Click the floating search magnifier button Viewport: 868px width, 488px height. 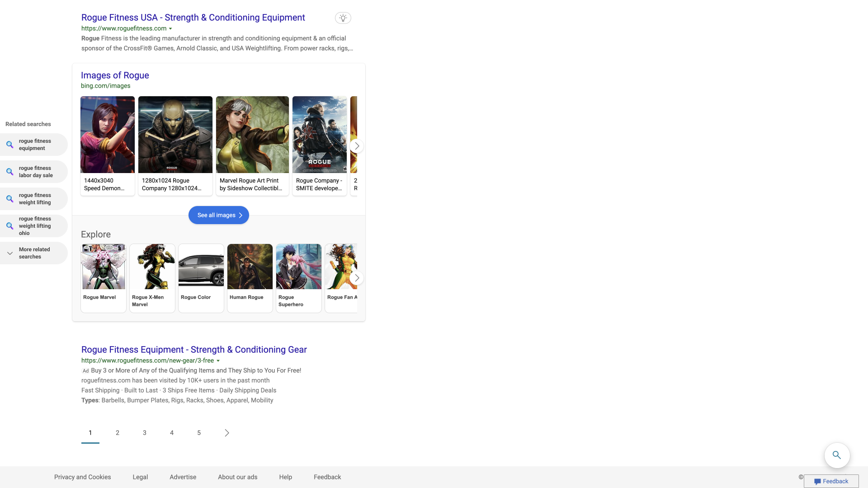(837, 455)
